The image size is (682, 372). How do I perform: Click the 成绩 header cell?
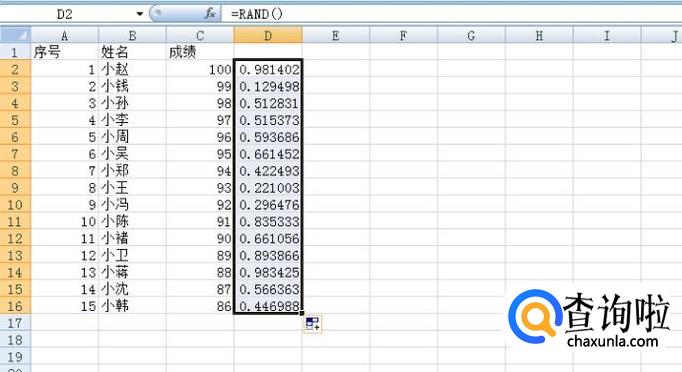200,52
